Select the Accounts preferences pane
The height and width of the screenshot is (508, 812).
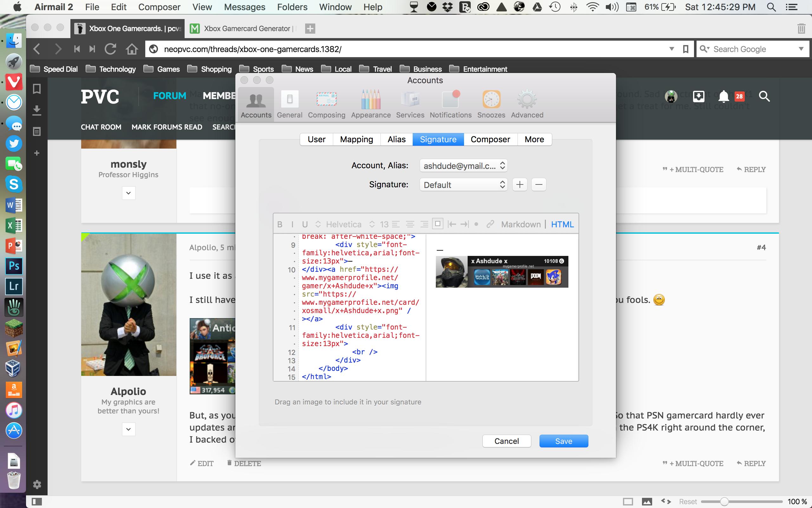click(x=256, y=104)
